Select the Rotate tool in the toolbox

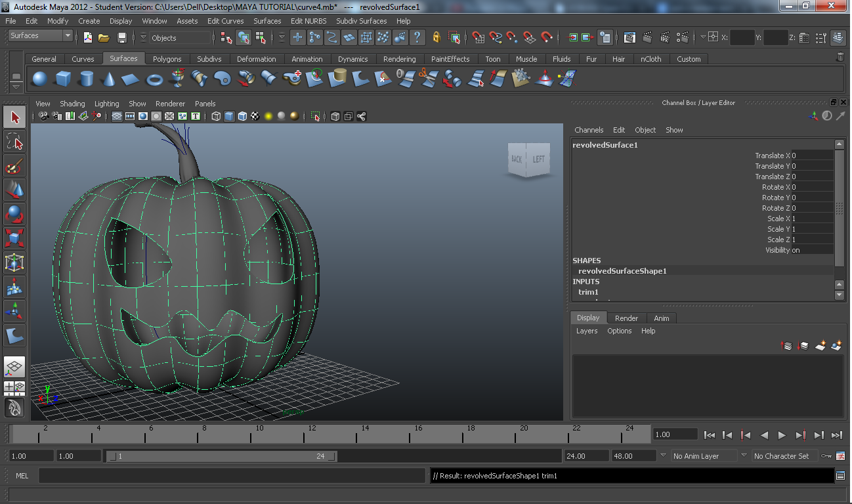coord(14,215)
